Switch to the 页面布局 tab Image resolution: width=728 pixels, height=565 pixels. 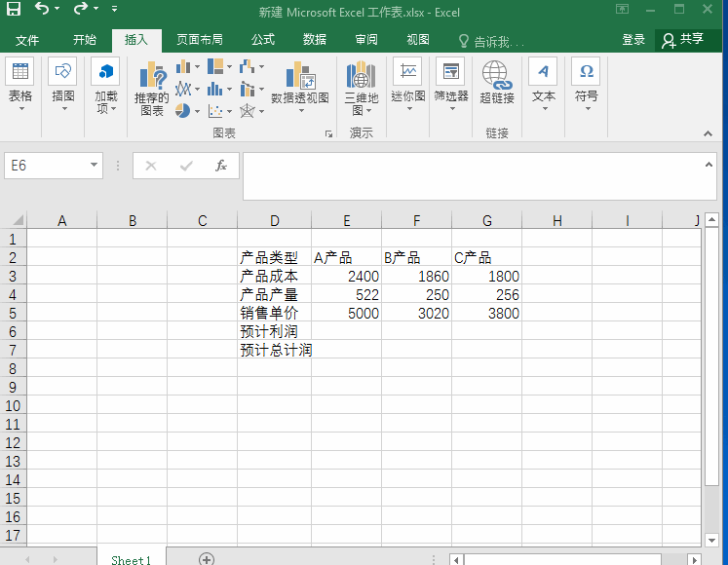pyautogui.click(x=199, y=40)
